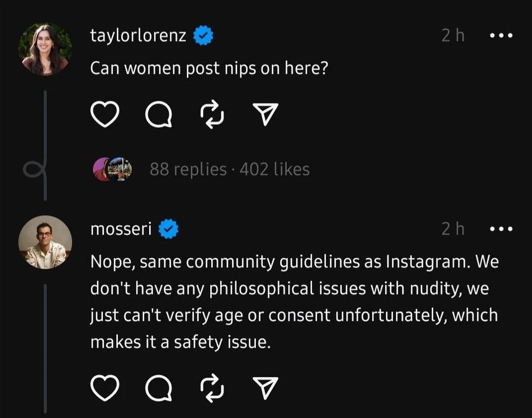View the 402 likes list
The width and height of the screenshot is (532, 418).
(274, 169)
